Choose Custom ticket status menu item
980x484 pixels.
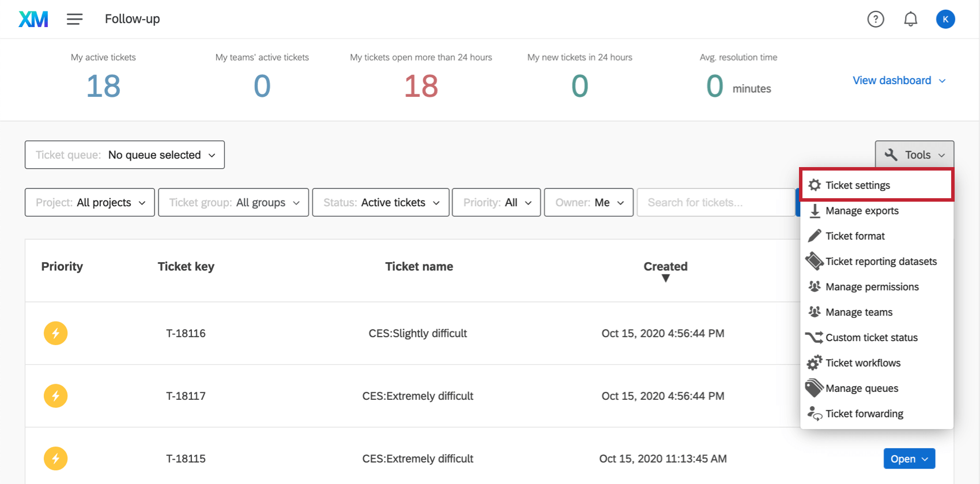click(877, 337)
